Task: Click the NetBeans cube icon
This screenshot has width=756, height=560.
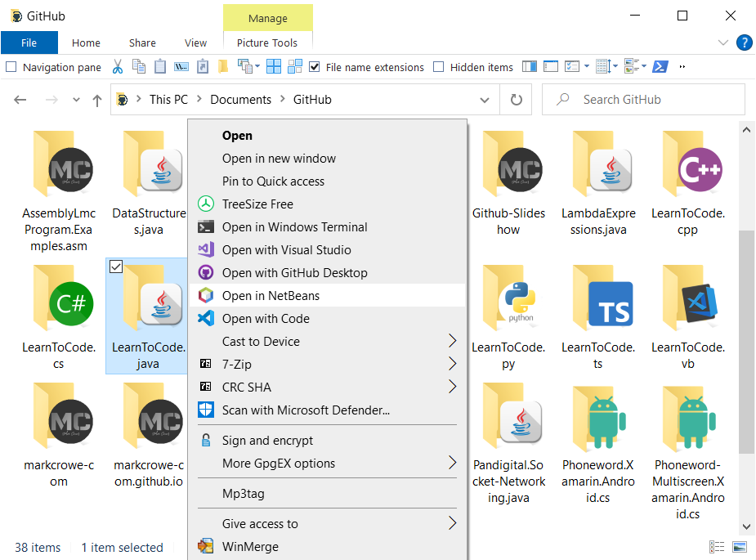Action: pyautogui.click(x=206, y=295)
